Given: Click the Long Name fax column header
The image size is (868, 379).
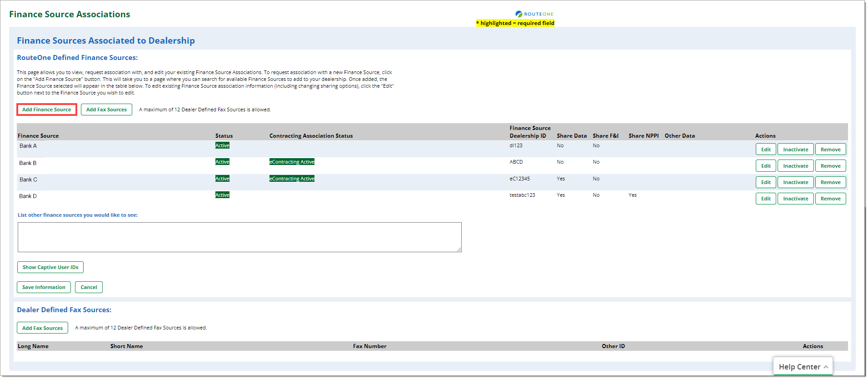Looking at the screenshot, I should click(x=33, y=346).
